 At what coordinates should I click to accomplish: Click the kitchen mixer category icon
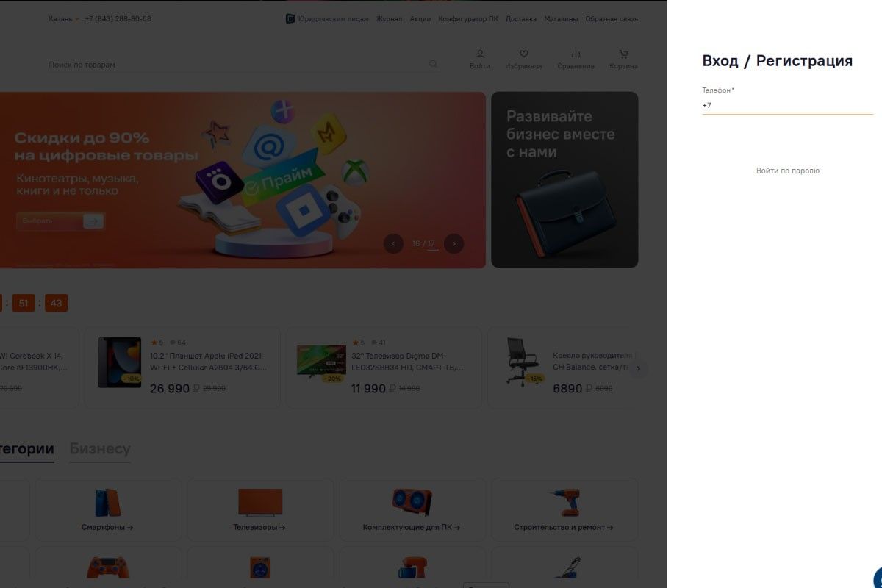coord(412,567)
